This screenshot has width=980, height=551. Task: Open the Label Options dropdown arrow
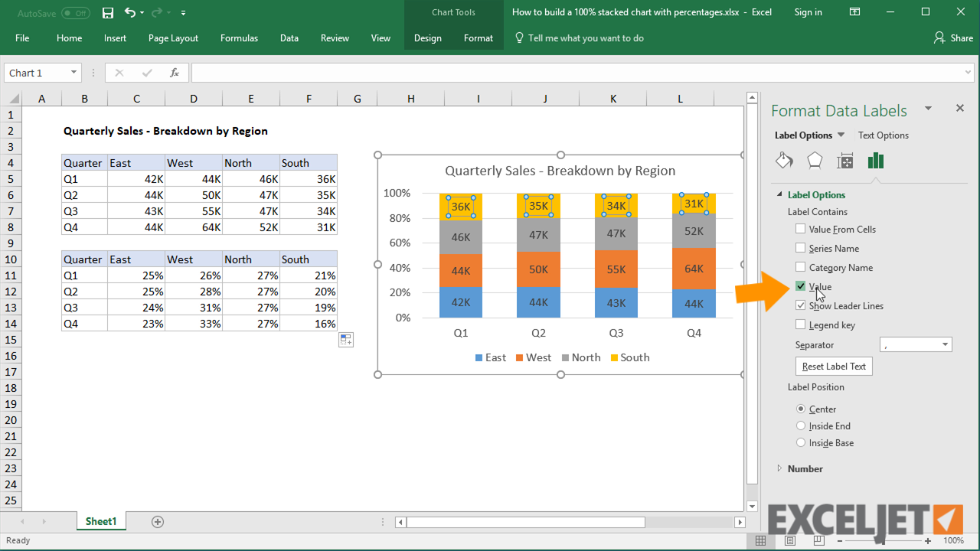(841, 135)
